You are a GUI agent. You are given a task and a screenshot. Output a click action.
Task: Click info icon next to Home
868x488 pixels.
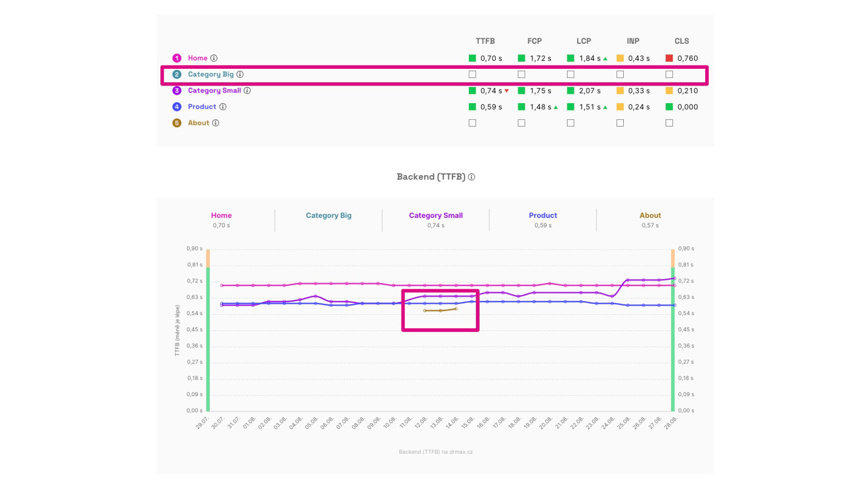tap(214, 58)
